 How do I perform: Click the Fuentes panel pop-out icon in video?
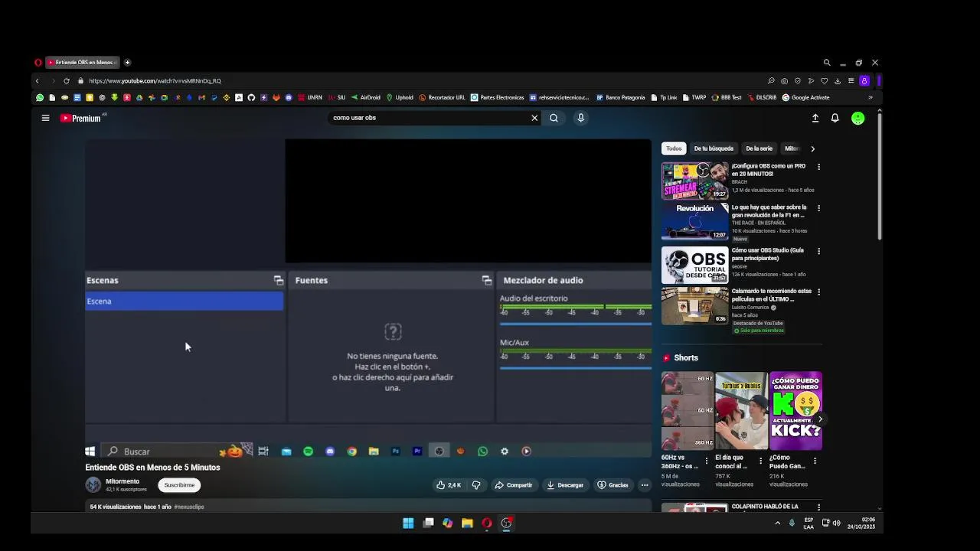point(487,281)
